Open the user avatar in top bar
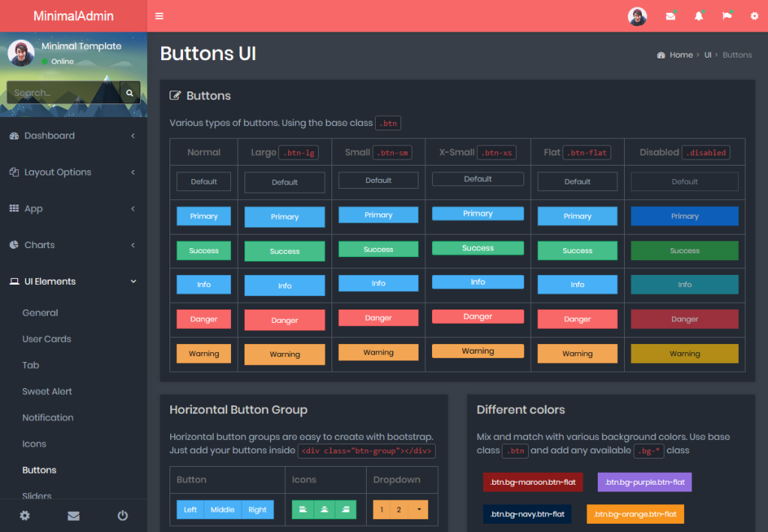Image resolution: width=768 pixels, height=532 pixels. pos(637,16)
